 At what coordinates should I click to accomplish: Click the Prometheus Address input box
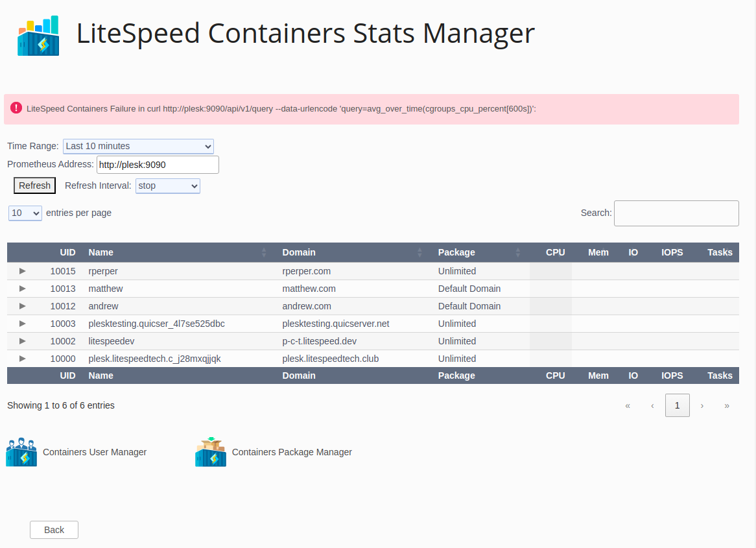pyautogui.click(x=157, y=165)
